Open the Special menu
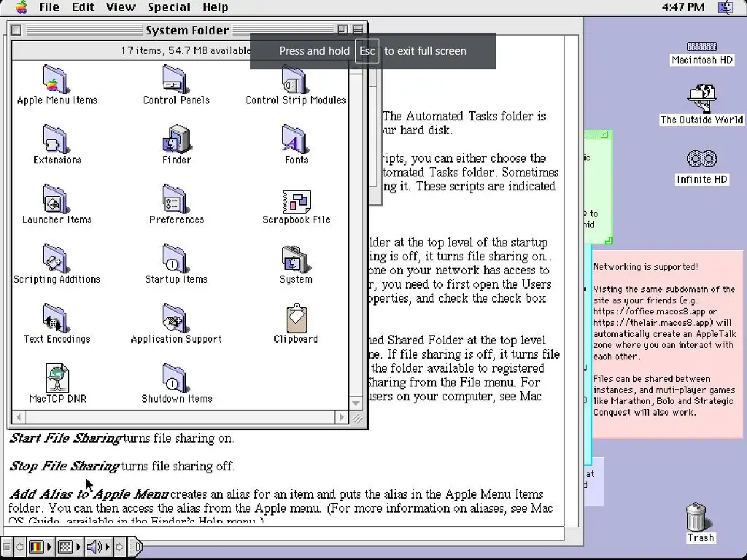The image size is (747, 560). tap(169, 7)
